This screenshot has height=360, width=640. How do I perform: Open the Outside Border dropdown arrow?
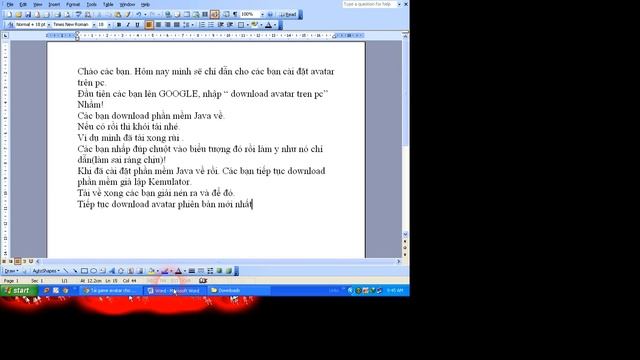pos(248,25)
